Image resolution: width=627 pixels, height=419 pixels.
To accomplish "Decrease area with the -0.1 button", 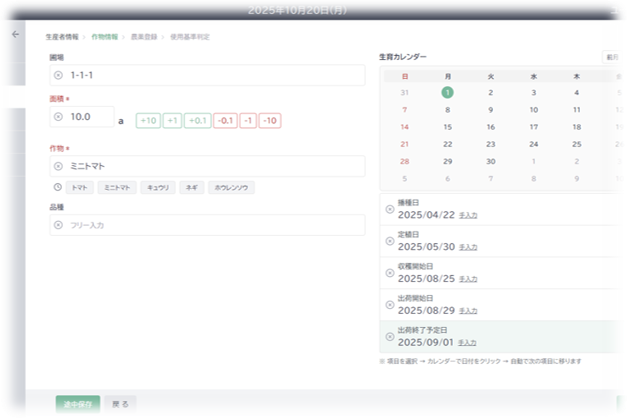I will pyautogui.click(x=224, y=120).
